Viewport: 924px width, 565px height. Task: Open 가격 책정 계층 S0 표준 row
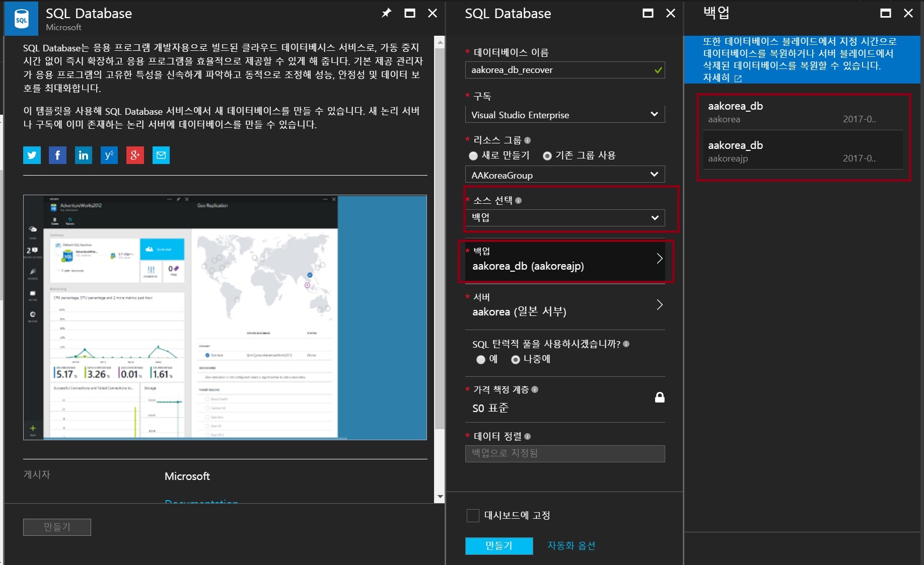(x=565, y=399)
